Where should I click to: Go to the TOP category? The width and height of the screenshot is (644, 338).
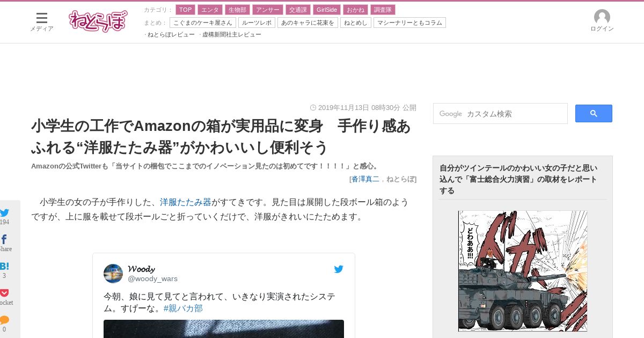click(x=185, y=10)
